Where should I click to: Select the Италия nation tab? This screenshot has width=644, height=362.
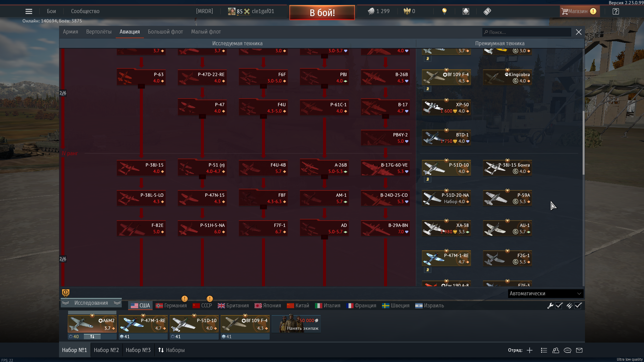[328, 306]
